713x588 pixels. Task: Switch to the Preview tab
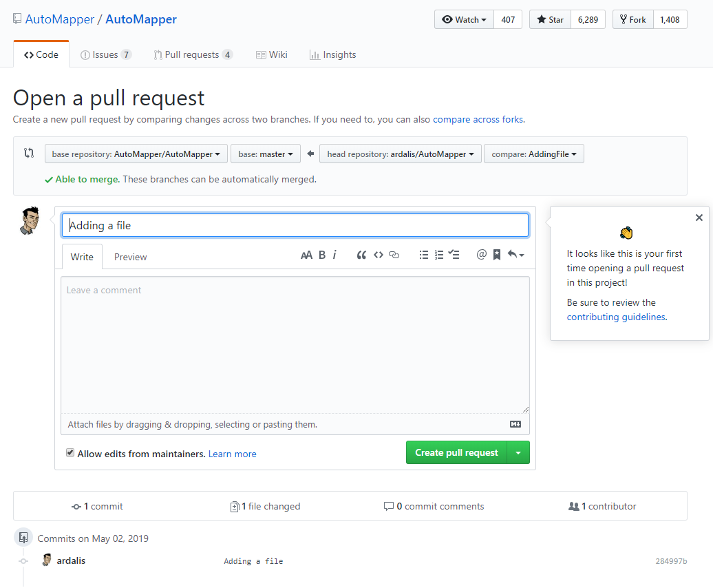tap(131, 257)
